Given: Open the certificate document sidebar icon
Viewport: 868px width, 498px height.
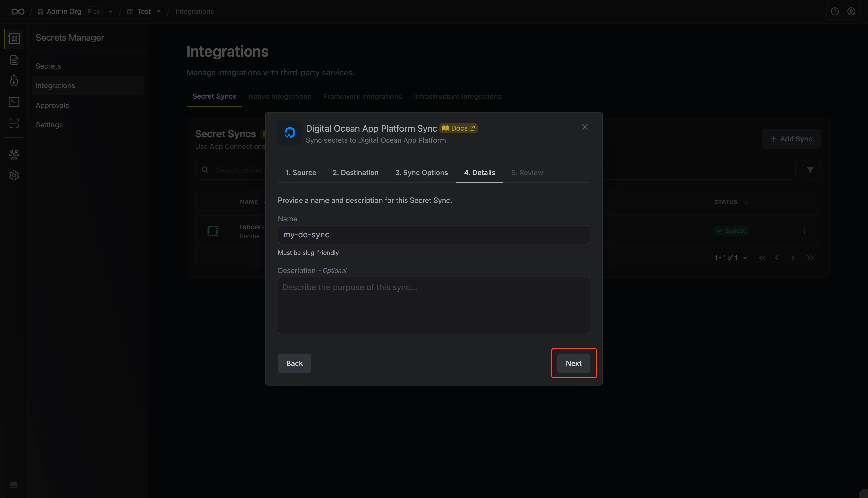Looking at the screenshot, I should pyautogui.click(x=14, y=60).
